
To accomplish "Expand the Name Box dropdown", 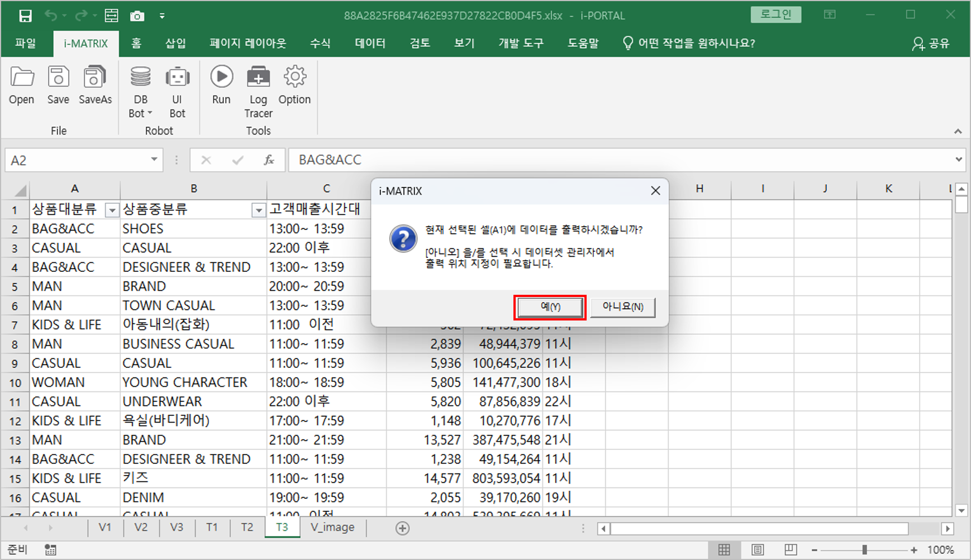I will click(154, 160).
